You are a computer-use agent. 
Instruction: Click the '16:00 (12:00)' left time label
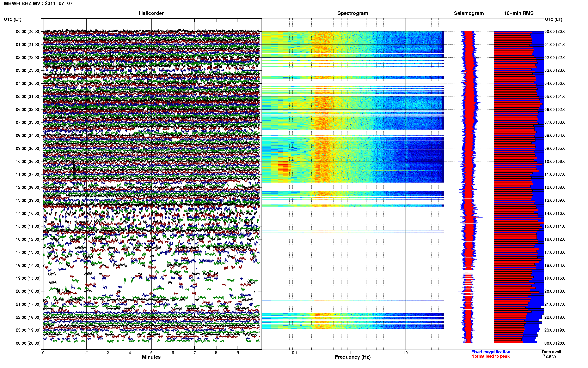click(28, 239)
